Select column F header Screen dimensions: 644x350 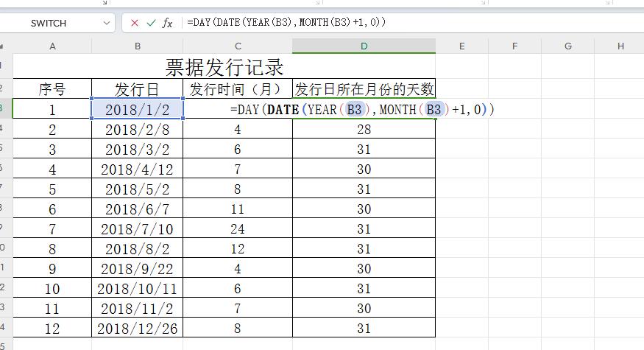(514, 46)
